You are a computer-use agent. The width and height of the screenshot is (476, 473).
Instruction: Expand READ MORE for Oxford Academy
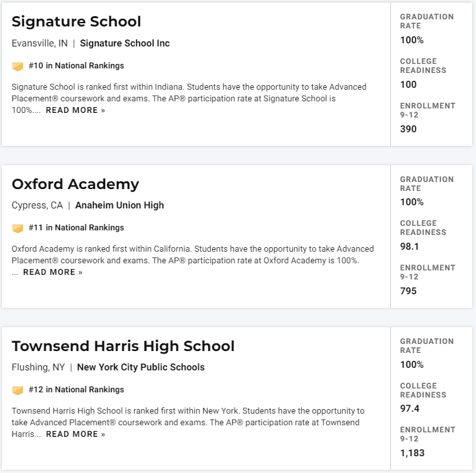click(53, 272)
